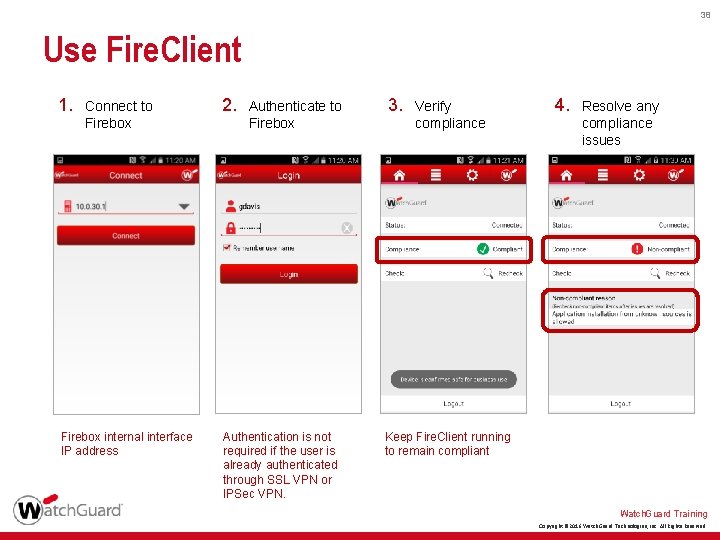
Task: Click the 'Verify compliance' step heading
Action: 450,114
